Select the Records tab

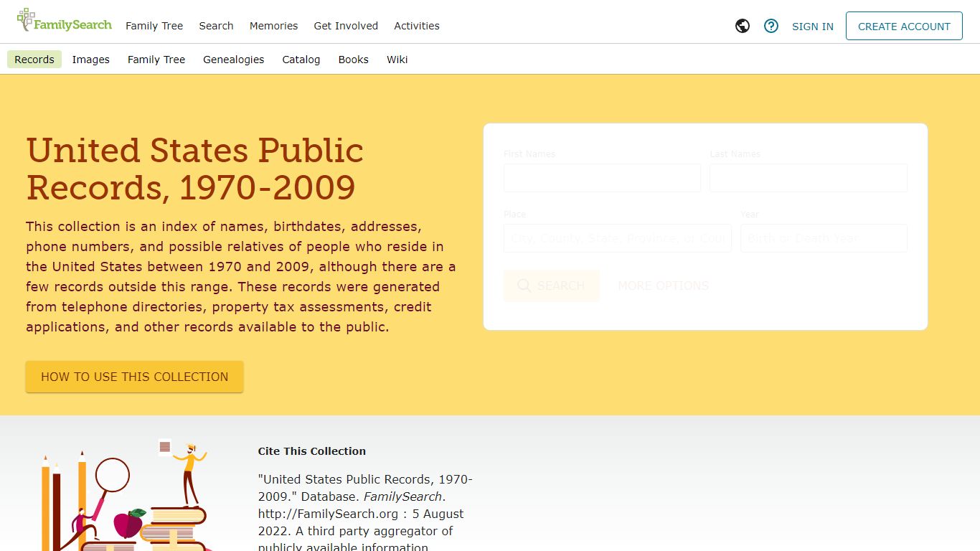(x=34, y=60)
